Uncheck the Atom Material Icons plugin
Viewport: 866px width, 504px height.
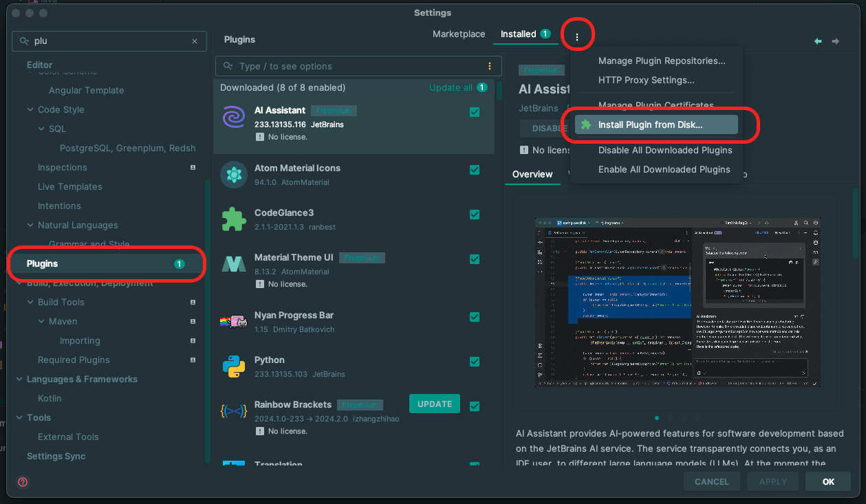click(x=475, y=170)
